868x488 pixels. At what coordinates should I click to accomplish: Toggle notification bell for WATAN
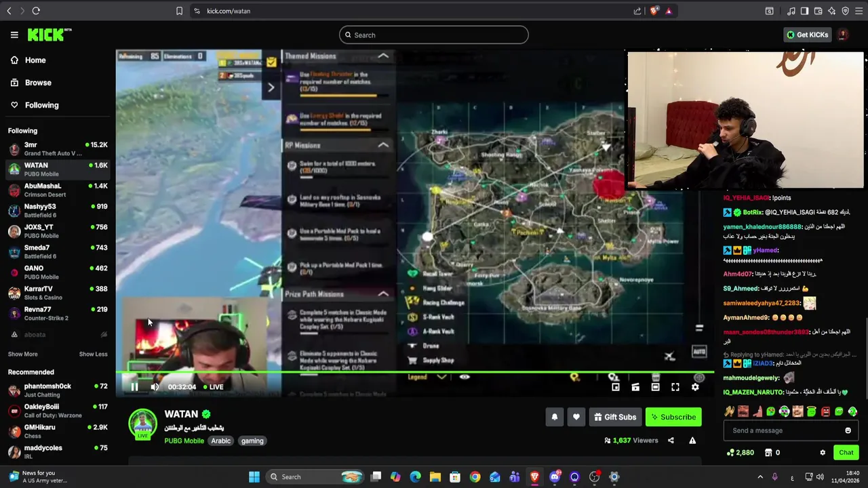click(x=555, y=417)
